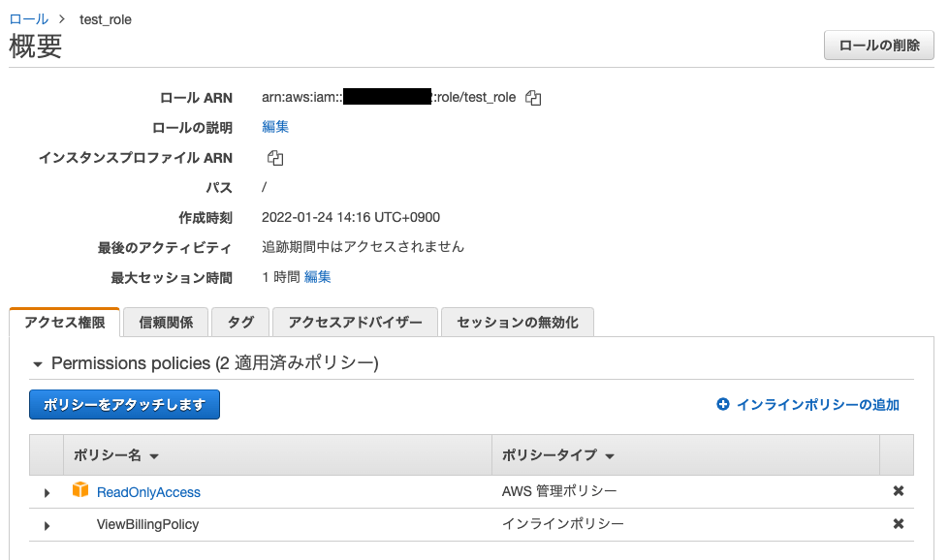Select the アクセス権限 tab
This screenshot has height=560, width=949.
(x=65, y=323)
